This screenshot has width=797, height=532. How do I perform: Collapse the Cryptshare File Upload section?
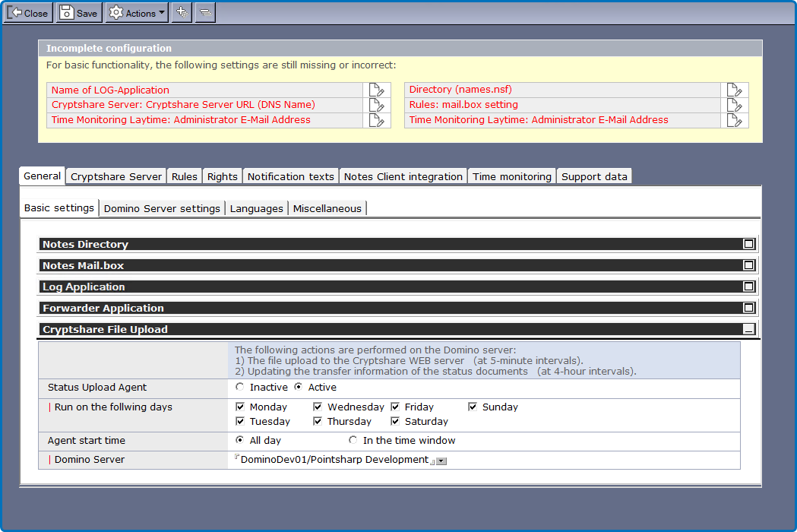[748, 330]
